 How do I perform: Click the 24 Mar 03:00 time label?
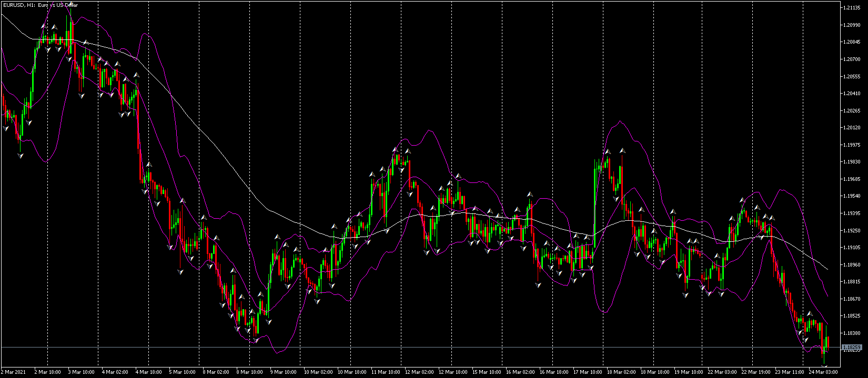(824, 372)
